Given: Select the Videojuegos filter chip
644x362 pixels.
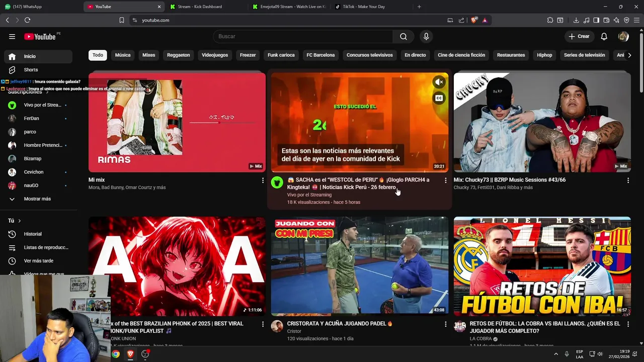Looking at the screenshot, I should (215, 55).
